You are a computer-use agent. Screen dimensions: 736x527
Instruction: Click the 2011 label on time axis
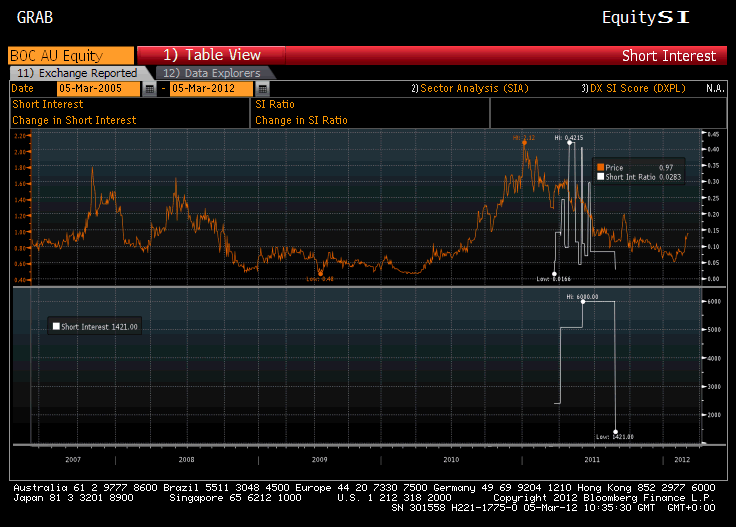(x=592, y=459)
